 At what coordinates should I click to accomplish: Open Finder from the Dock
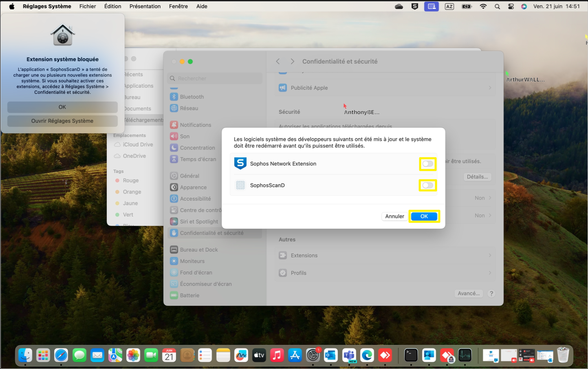click(25, 355)
